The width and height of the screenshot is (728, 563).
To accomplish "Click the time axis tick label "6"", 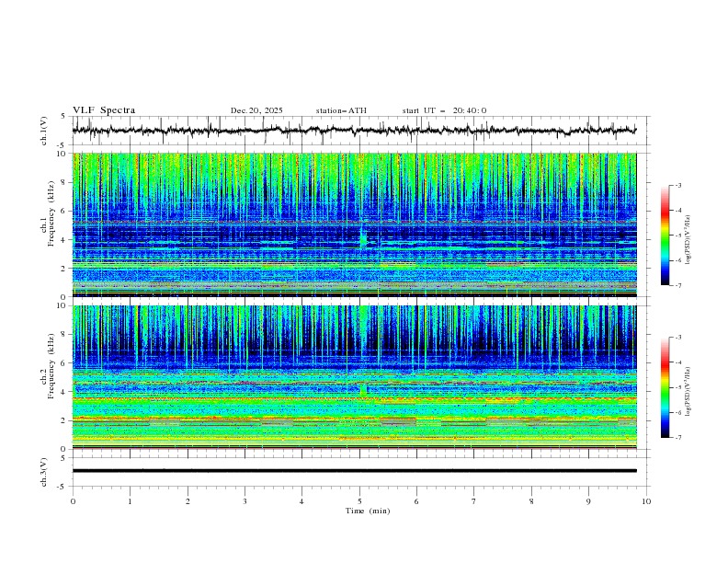I will (x=416, y=501).
